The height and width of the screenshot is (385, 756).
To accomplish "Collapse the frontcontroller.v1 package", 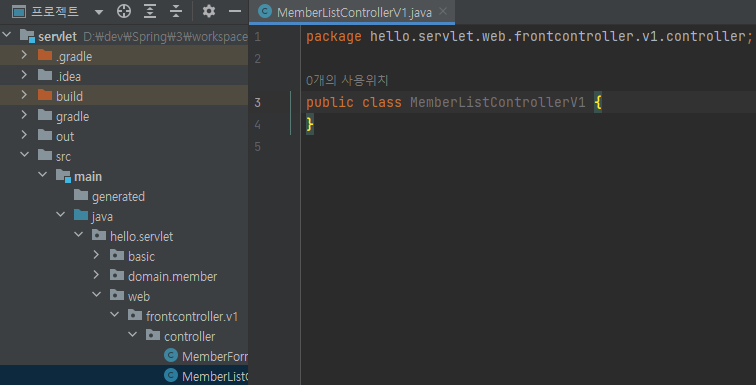I will point(114,315).
